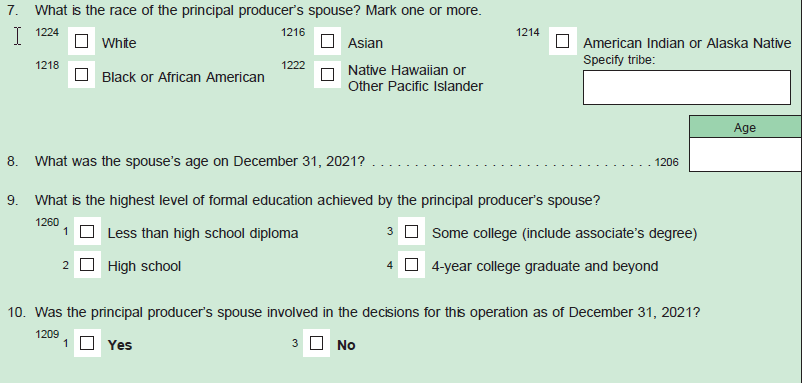The width and height of the screenshot is (802, 383).
Task: Click the Asian label text
Action: coord(365,43)
